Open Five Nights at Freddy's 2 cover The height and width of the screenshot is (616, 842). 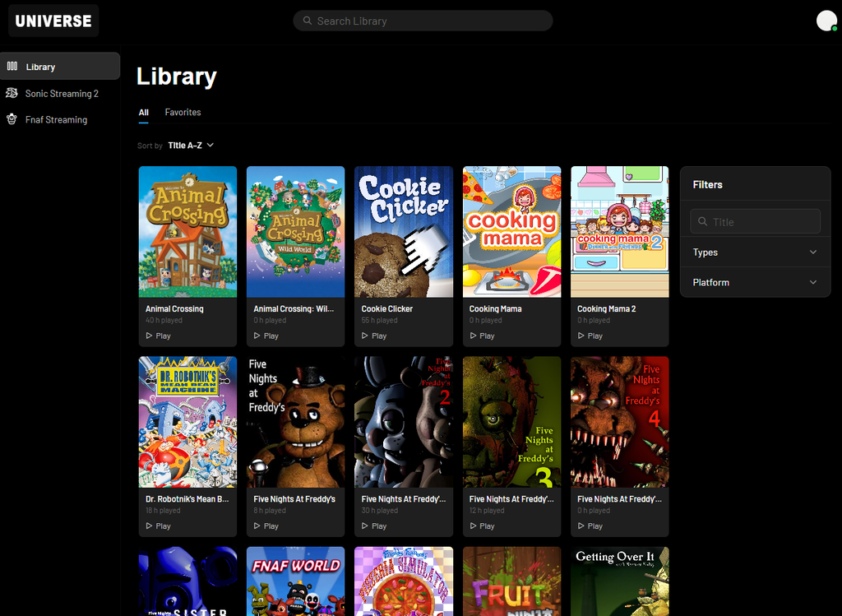[403, 422]
